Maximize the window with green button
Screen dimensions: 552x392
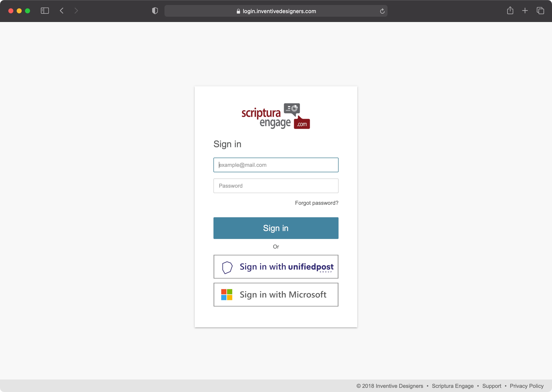(28, 11)
